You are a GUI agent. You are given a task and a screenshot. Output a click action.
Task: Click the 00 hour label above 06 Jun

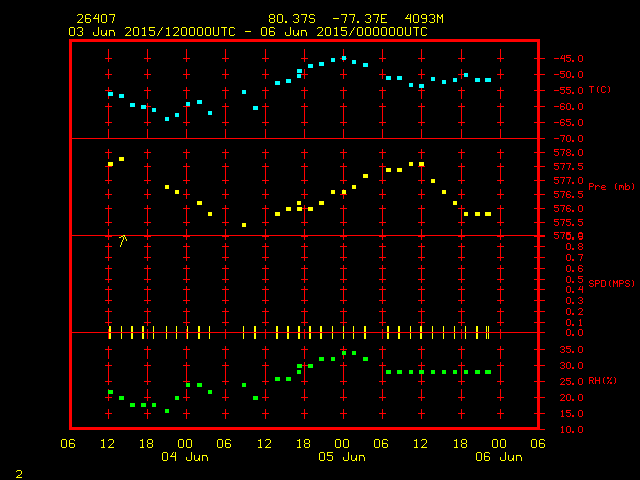[499, 444]
